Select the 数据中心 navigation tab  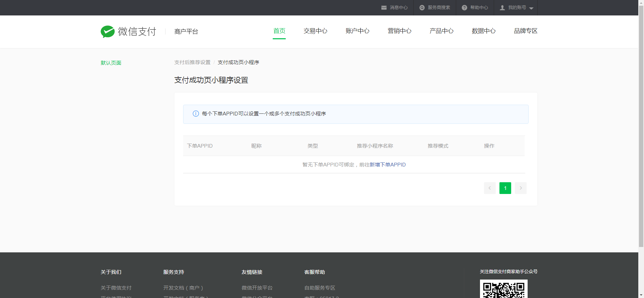[x=484, y=31]
